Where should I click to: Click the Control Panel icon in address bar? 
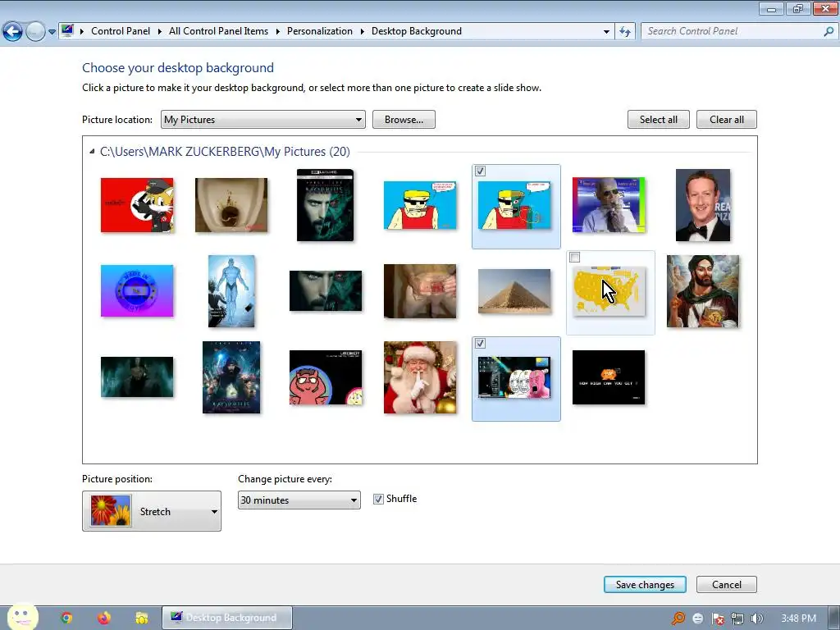[x=67, y=30]
